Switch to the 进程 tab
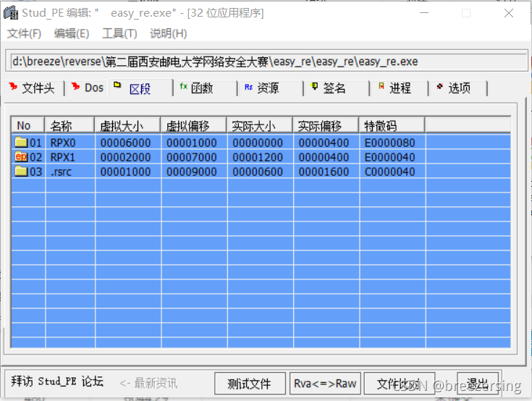532x401 pixels. tap(400, 88)
